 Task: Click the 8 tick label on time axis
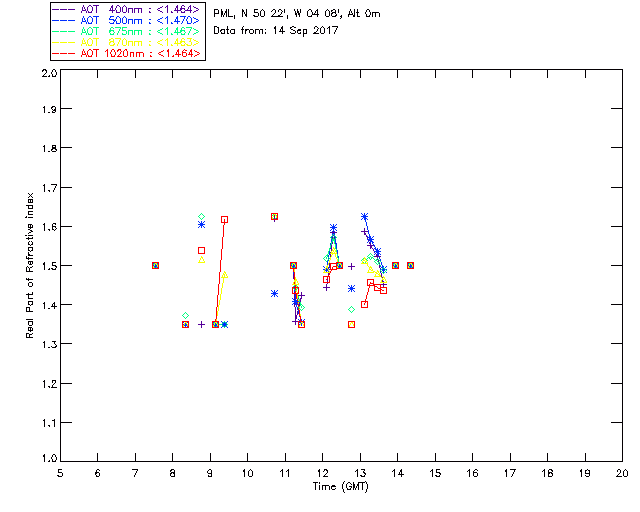coord(173,473)
